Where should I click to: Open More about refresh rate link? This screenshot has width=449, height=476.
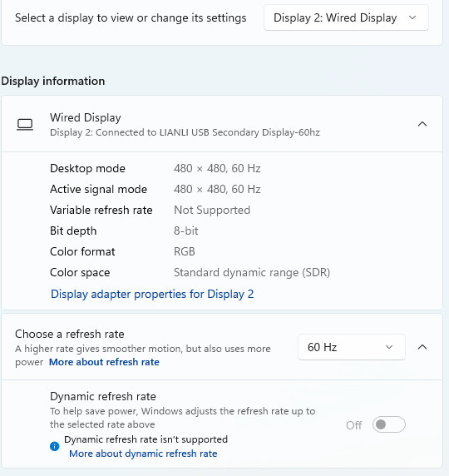pyautogui.click(x=104, y=362)
